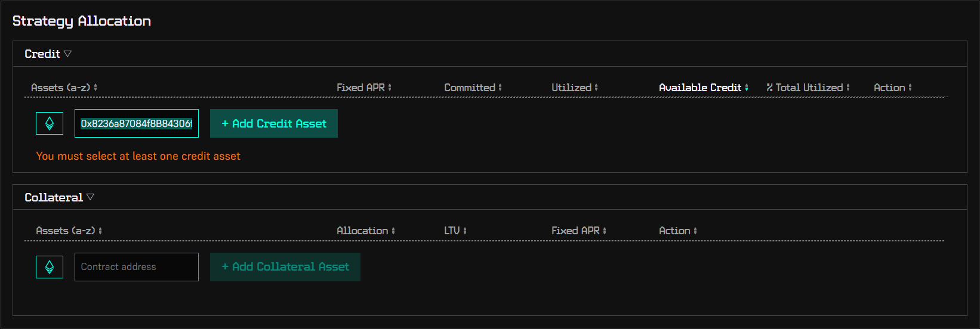Click the Ethereum icon in Credit row

(50, 123)
